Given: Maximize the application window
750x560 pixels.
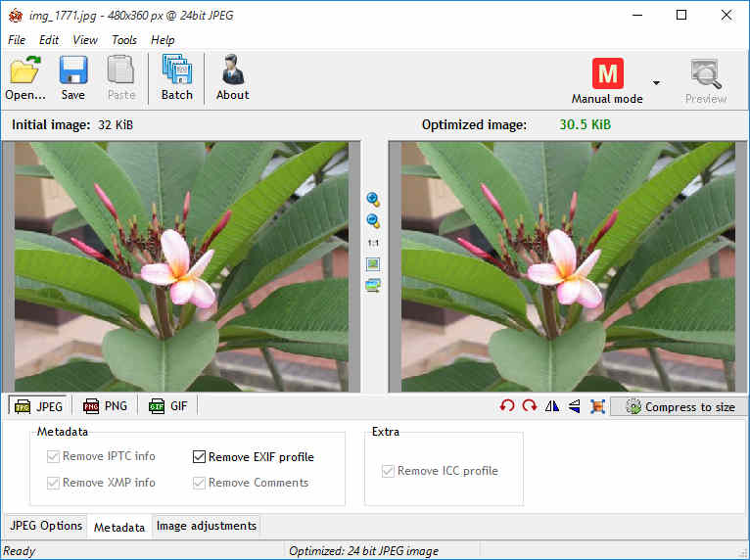Looking at the screenshot, I should click(681, 15).
